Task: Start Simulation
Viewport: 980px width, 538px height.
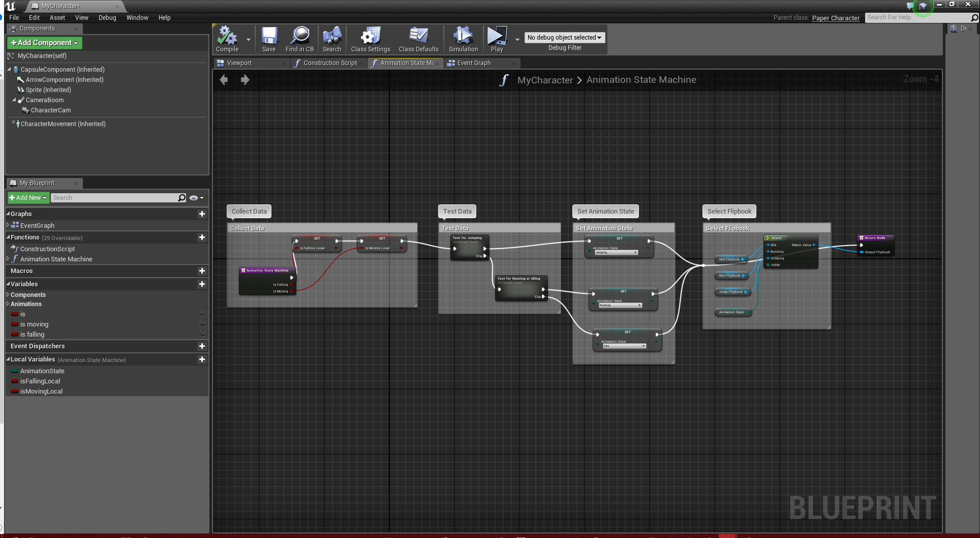Action: pyautogui.click(x=463, y=39)
